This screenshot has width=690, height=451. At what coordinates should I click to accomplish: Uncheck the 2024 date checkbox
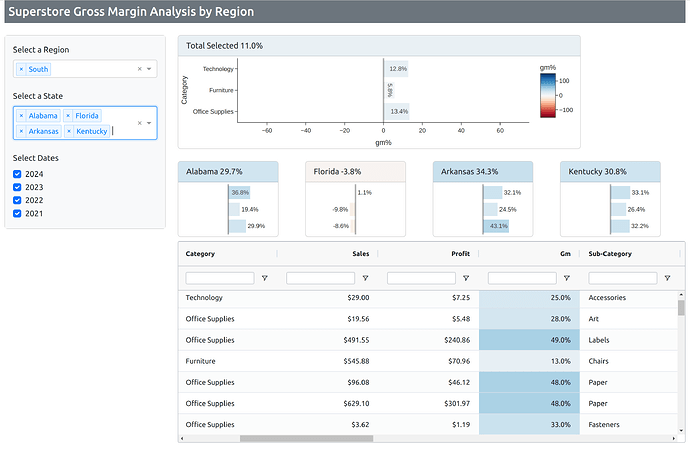coord(17,174)
